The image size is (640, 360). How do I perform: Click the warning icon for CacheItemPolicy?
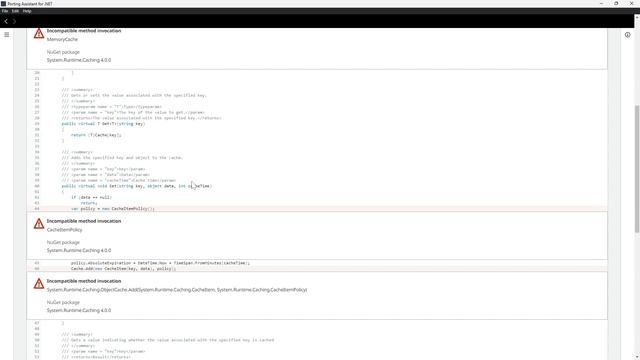click(39, 224)
